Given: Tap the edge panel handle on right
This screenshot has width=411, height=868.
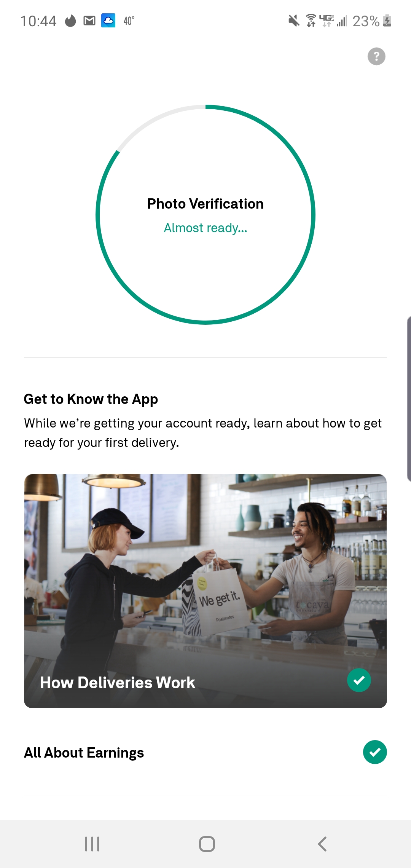Looking at the screenshot, I should click(408, 399).
